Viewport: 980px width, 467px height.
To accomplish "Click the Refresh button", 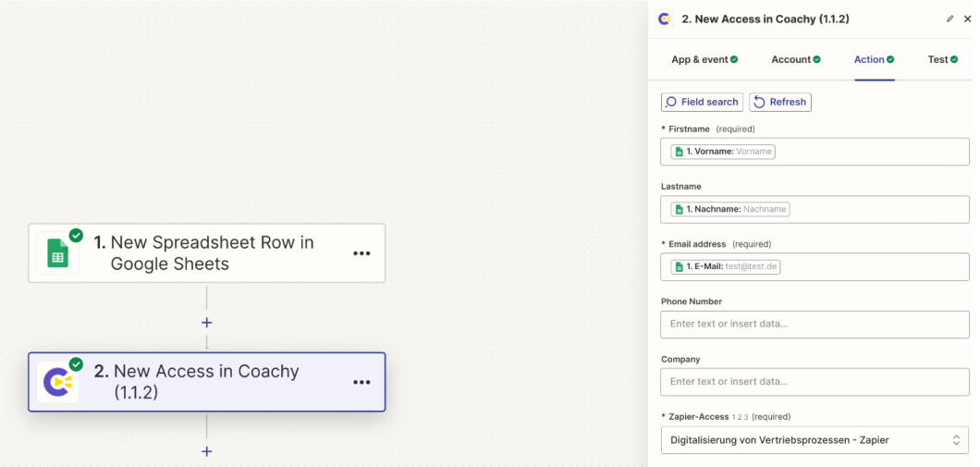I will point(780,102).
